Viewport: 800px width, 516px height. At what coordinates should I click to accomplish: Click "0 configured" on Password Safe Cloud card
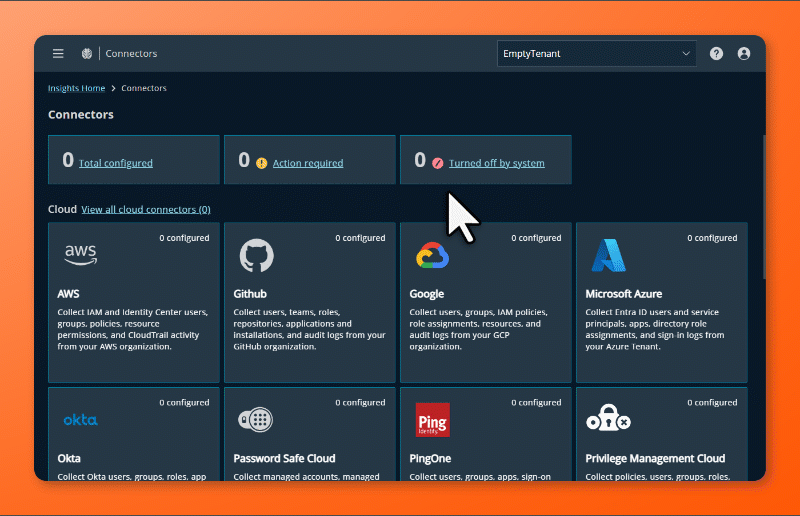(x=360, y=403)
